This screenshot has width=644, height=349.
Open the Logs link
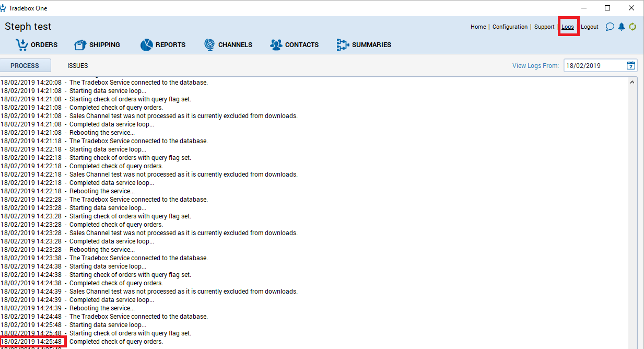click(x=568, y=27)
